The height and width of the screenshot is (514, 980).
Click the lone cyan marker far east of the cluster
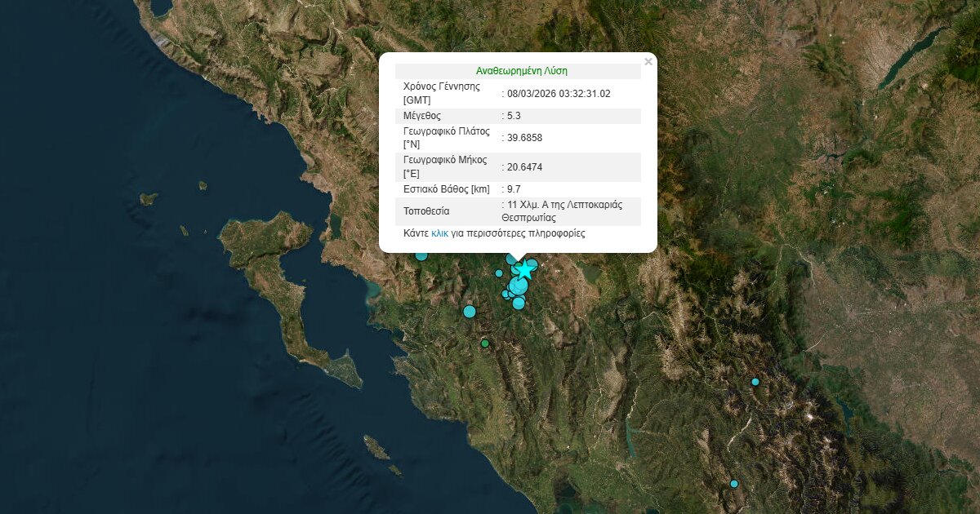point(755,382)
